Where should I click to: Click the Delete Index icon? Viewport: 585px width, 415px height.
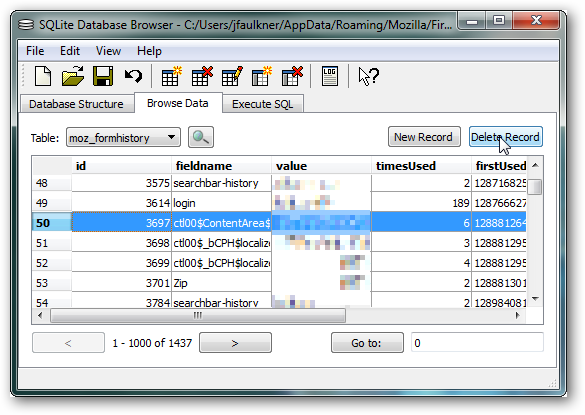tap(292, 76)
